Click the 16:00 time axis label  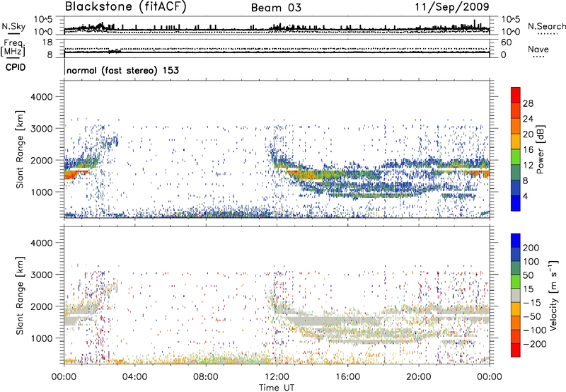[347, 377]
